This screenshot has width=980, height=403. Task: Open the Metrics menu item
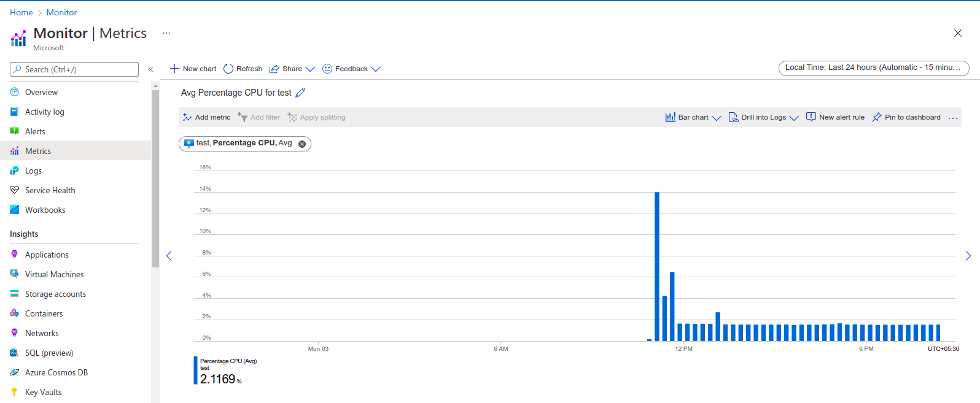click(x=76, y=151)
